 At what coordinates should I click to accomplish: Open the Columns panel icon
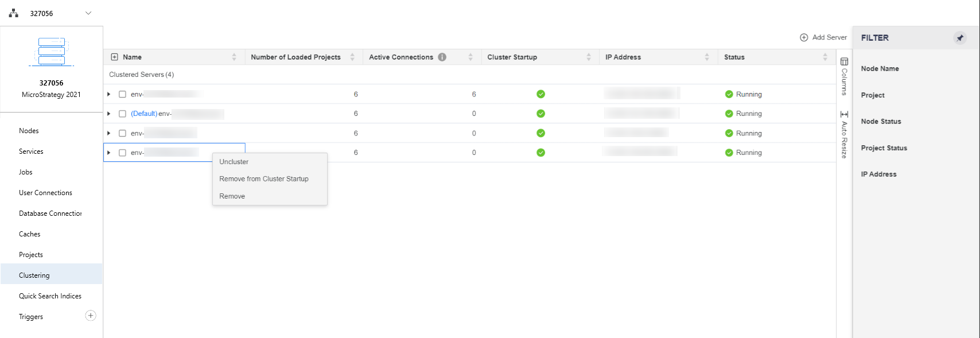[844, 61]
